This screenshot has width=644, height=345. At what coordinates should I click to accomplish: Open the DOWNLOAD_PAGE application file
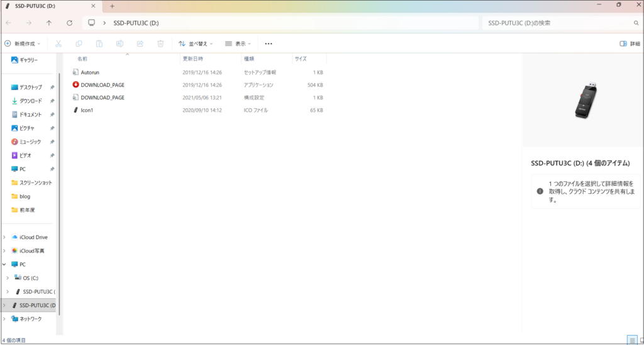(103, 84)
